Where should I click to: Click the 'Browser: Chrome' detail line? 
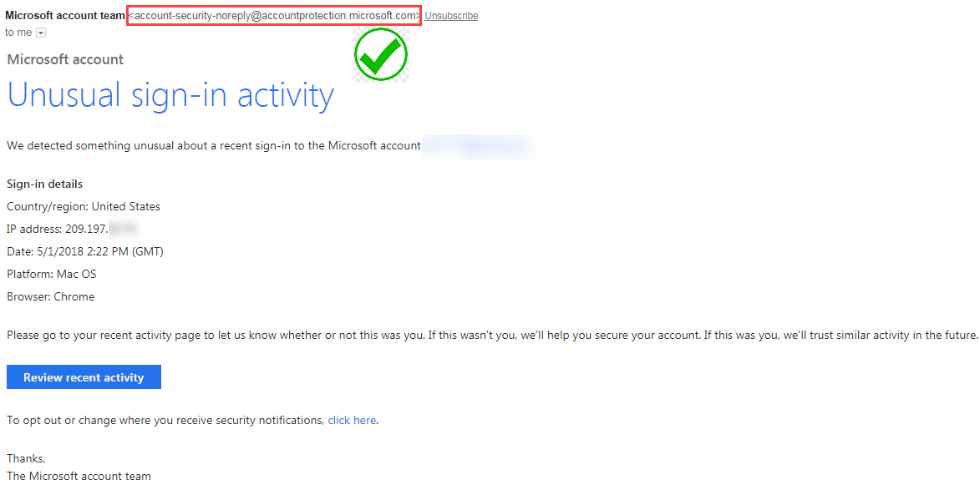[50, 296]
